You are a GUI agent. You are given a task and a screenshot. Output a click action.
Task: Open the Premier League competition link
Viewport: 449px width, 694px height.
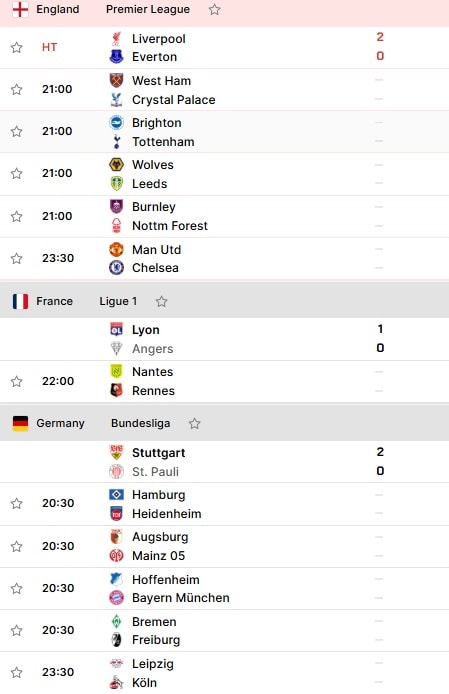[x=148, y=9]
